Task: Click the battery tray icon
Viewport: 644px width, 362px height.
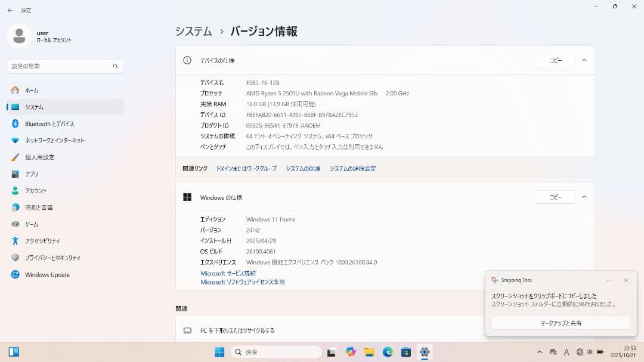Action: click(600, 352)
